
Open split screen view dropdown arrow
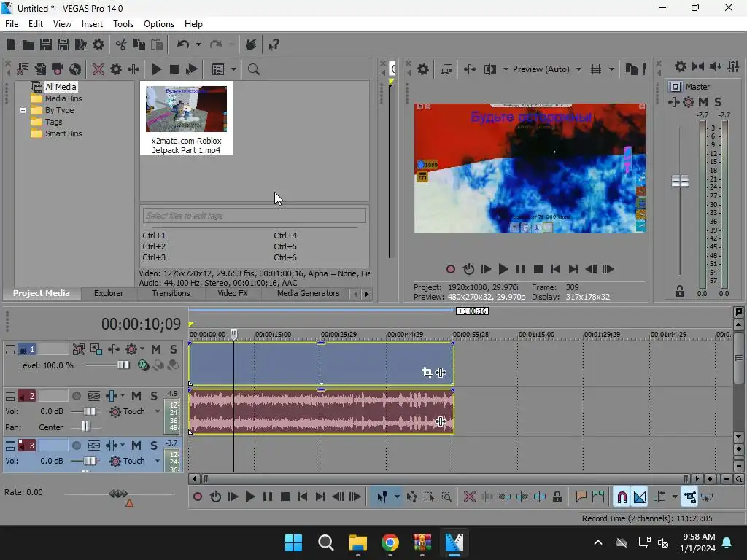[x=506, y=69]
